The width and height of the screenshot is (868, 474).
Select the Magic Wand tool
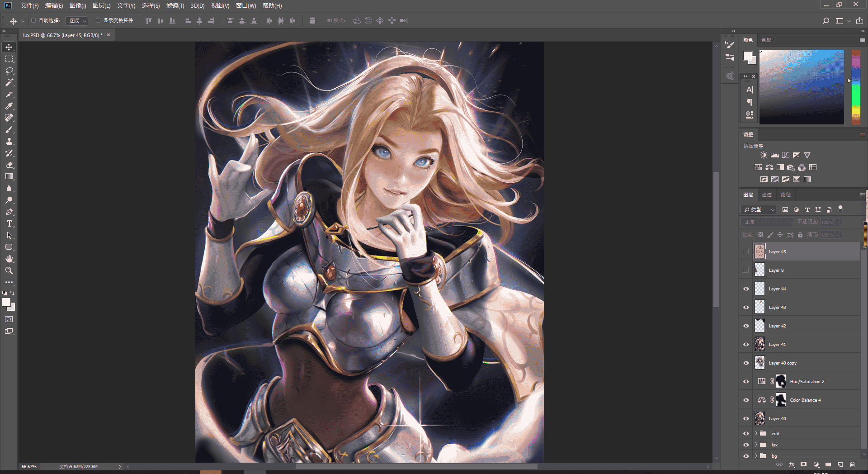click(9, 82)
